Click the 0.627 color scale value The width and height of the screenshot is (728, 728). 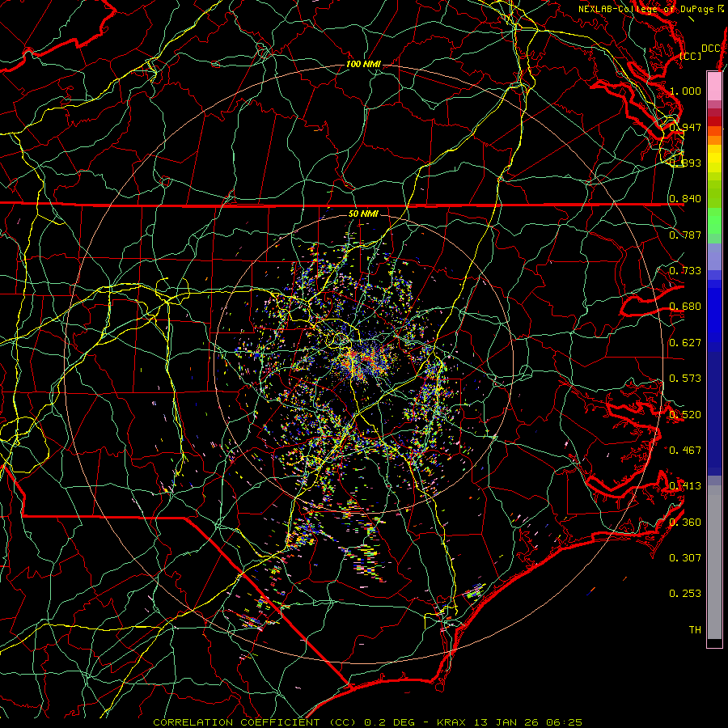(685, 342)
